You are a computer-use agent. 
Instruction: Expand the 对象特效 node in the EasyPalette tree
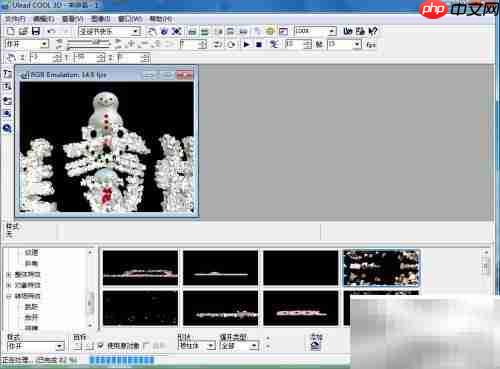9,285
